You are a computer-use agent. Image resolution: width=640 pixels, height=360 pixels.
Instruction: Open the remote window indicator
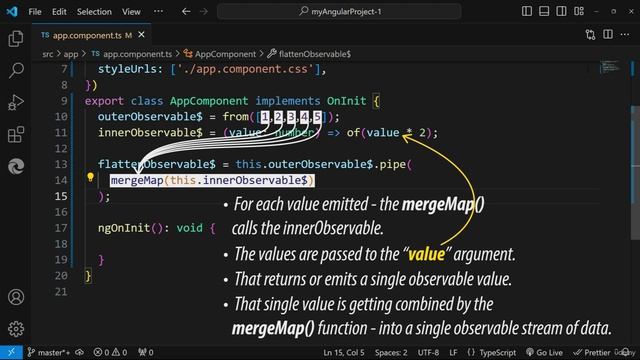pos(11,352)
